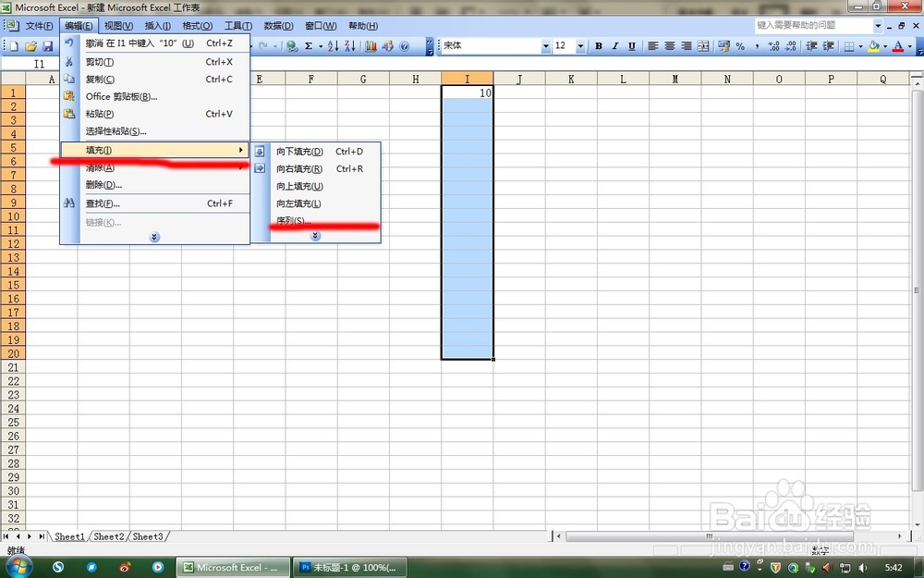Switch to Photoshop taskbar button 未标题-1

click(x=349, y=568)
